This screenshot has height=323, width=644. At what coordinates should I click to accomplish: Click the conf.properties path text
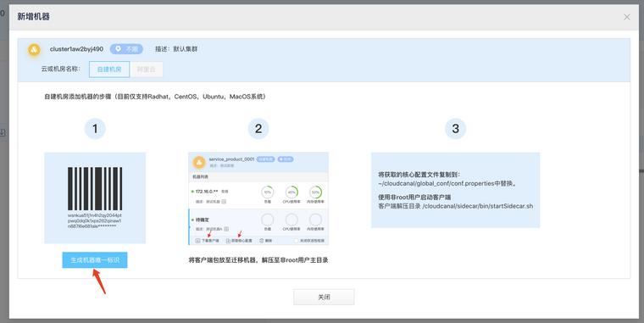(x=447, y=184)
